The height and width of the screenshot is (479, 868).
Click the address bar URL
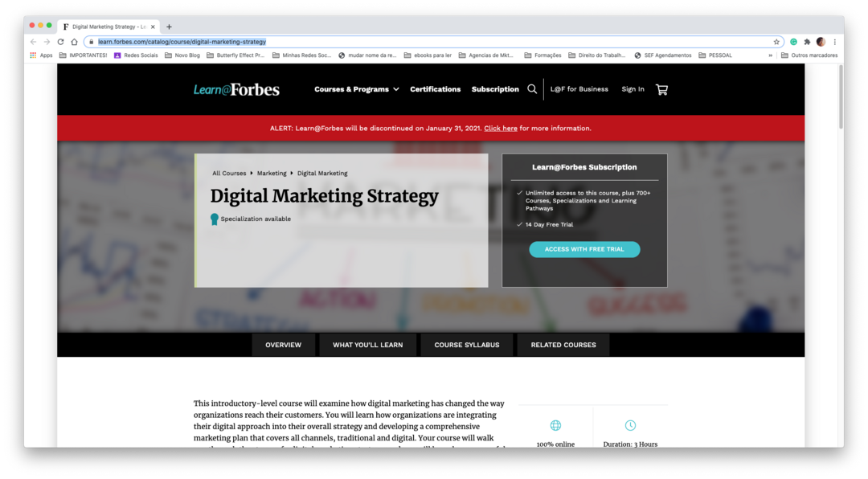tap(182, 42)
